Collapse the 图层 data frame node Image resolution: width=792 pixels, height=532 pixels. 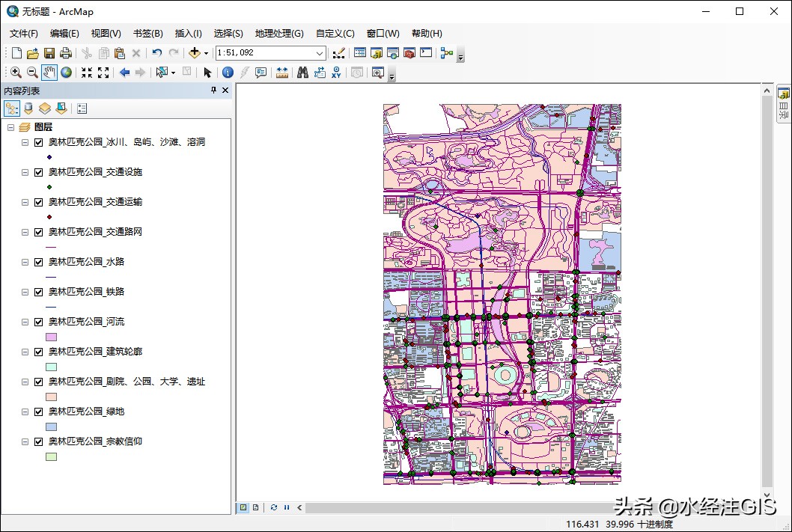click(10, 128)
